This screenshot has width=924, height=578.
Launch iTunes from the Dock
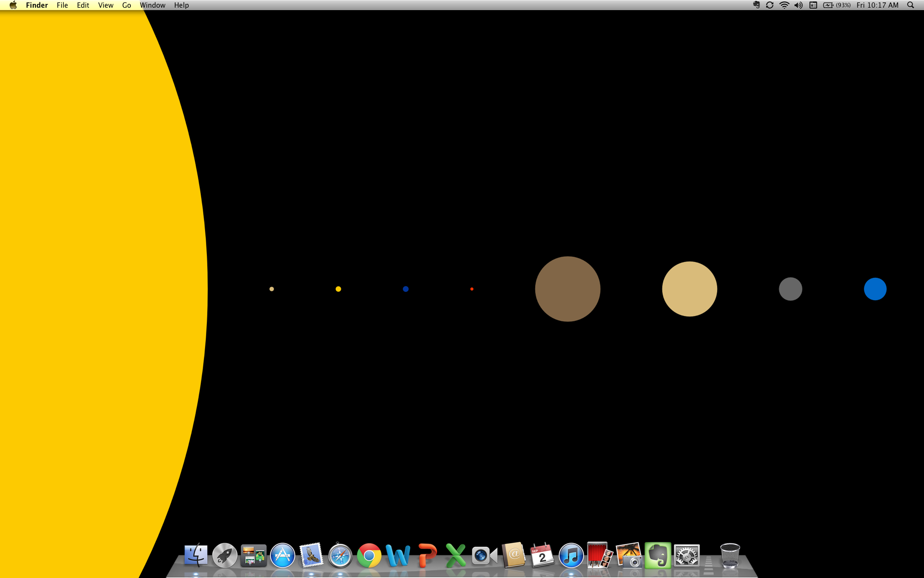571,555
